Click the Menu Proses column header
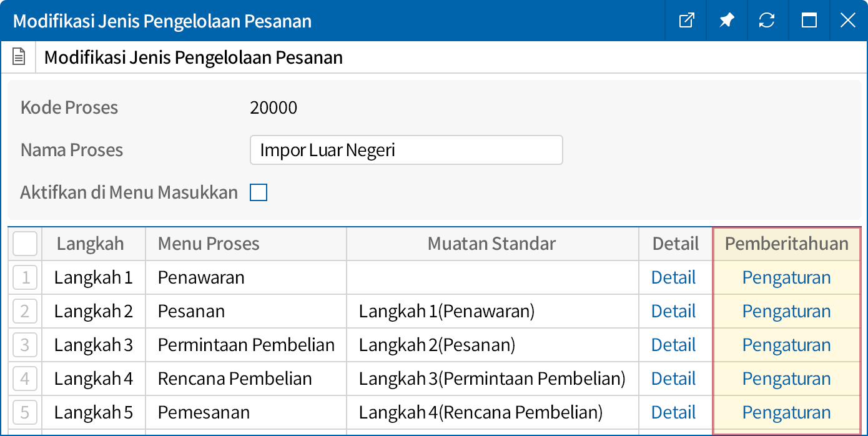The width and height of the screenshot is (868, 436). (209, 244)
